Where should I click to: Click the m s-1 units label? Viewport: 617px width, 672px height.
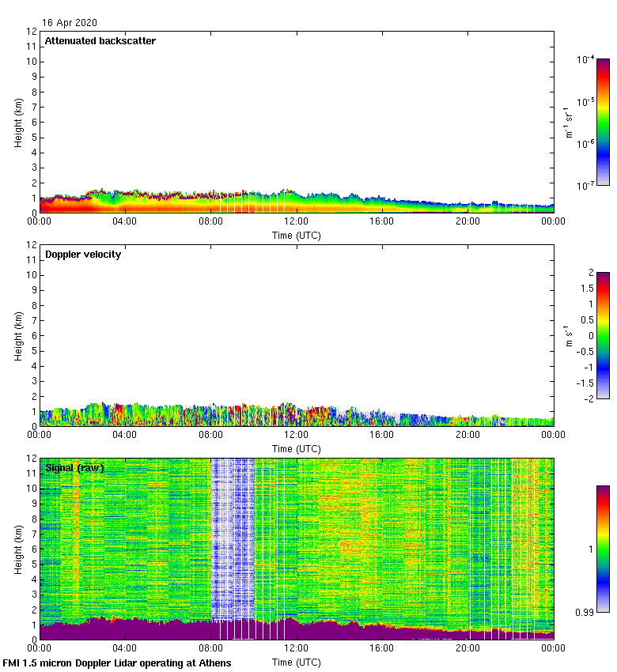570,335
